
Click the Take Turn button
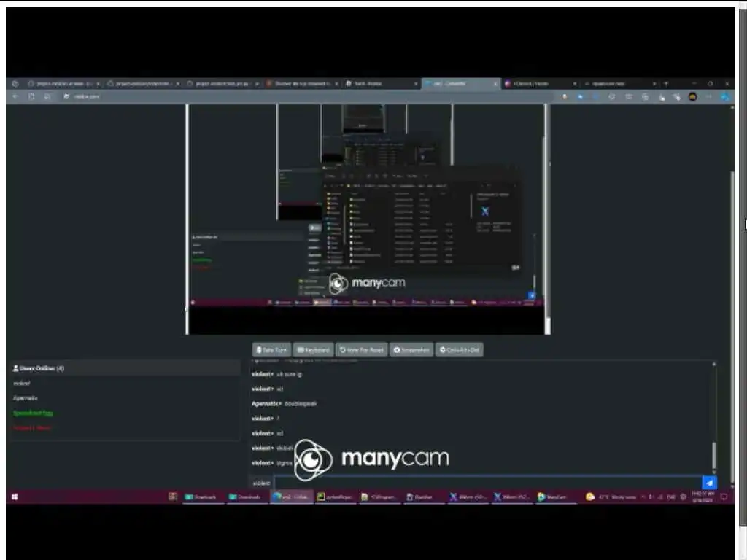coord(271,350)
